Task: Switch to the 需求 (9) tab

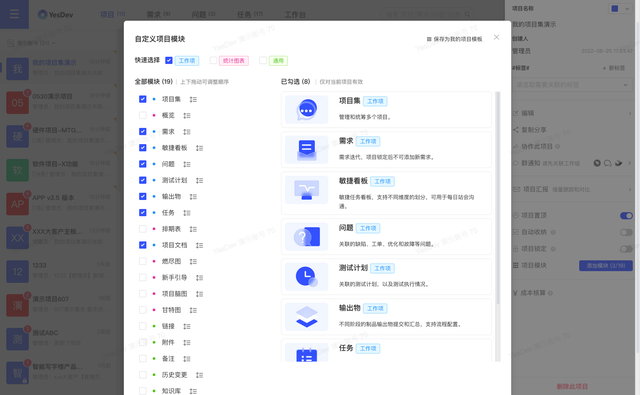Action: pyautogui.click(x=158, y=15)
